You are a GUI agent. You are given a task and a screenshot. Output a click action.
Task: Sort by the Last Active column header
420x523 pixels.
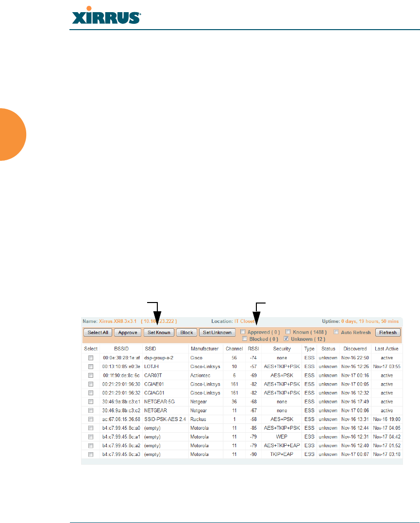(x=386, y=349)
